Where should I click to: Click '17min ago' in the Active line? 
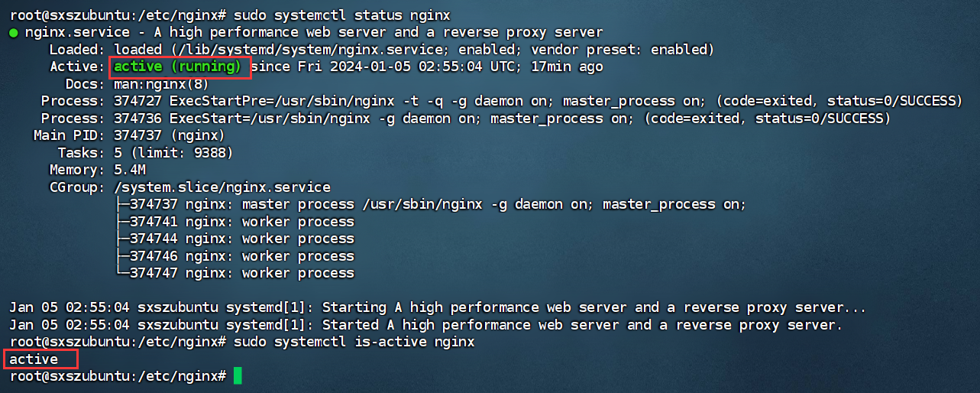point(567,67)
